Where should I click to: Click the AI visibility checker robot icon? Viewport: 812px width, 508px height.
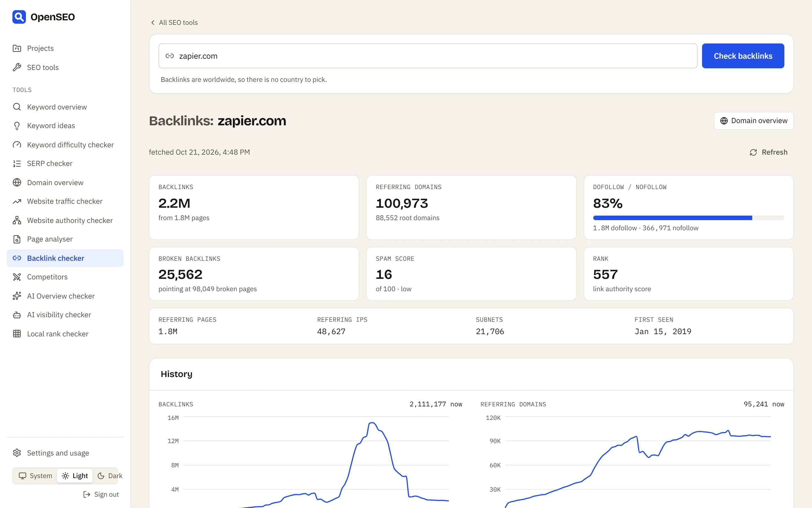(x=17, y=315)
